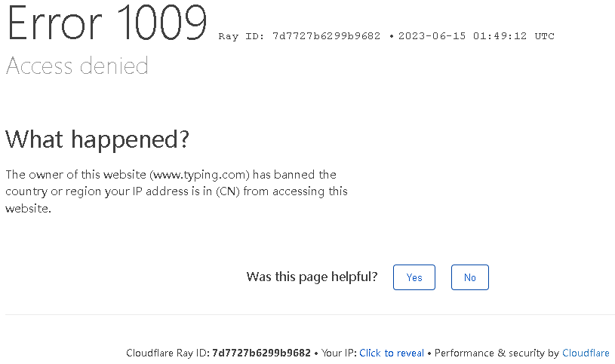Click the Was this page helpful? question
The width and height of the screenshot is (615, 364).
(x=312, y=277)
